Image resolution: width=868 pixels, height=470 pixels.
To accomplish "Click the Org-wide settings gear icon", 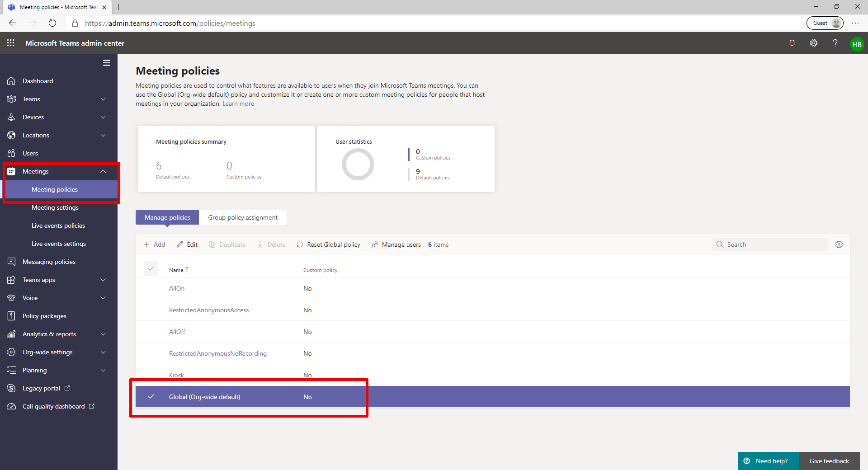I will tap(11, 352).
